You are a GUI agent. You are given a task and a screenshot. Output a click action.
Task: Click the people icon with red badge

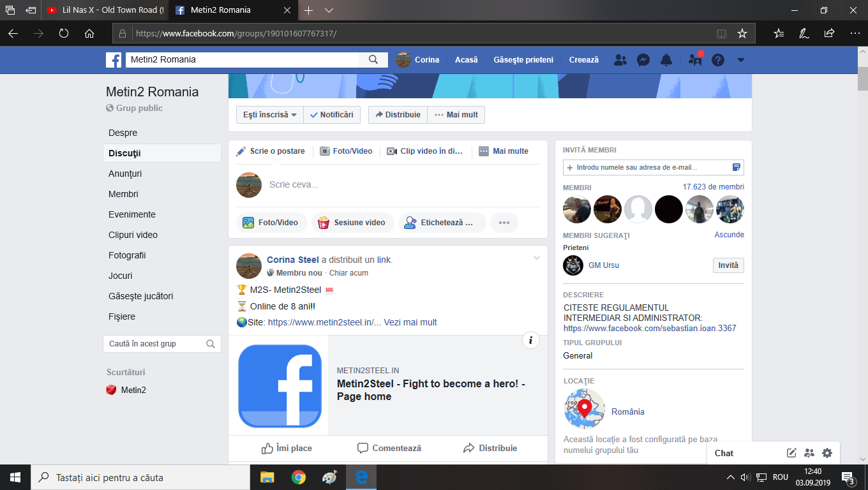tap(695, 60)
